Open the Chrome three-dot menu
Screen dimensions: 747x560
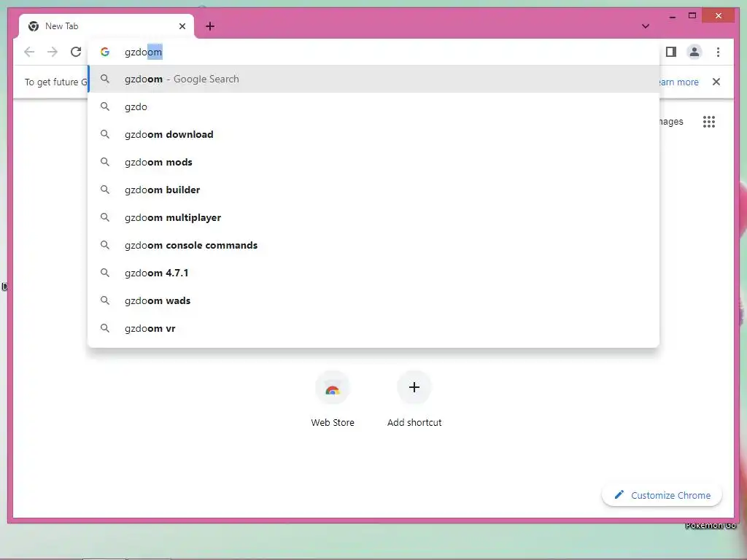(x=718, y=52)
